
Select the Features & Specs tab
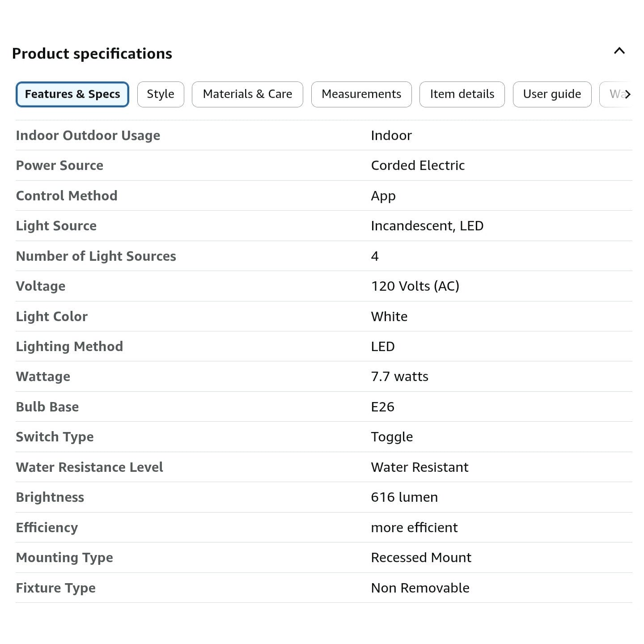pos(72,94)
